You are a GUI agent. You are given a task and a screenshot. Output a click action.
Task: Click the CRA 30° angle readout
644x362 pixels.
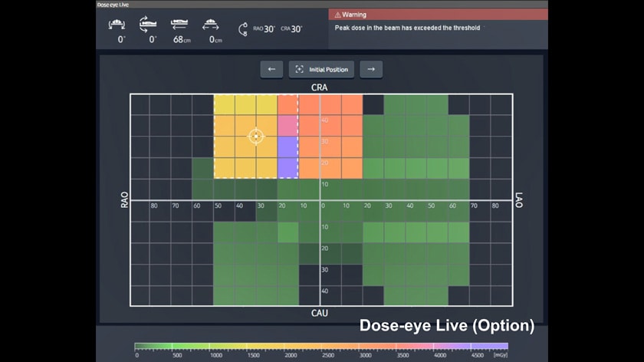click(291, 29)
